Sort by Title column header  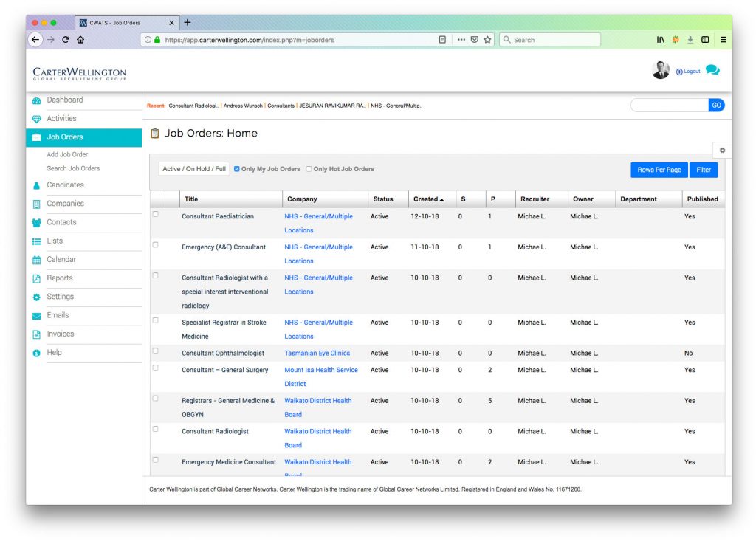click(191, 199)
